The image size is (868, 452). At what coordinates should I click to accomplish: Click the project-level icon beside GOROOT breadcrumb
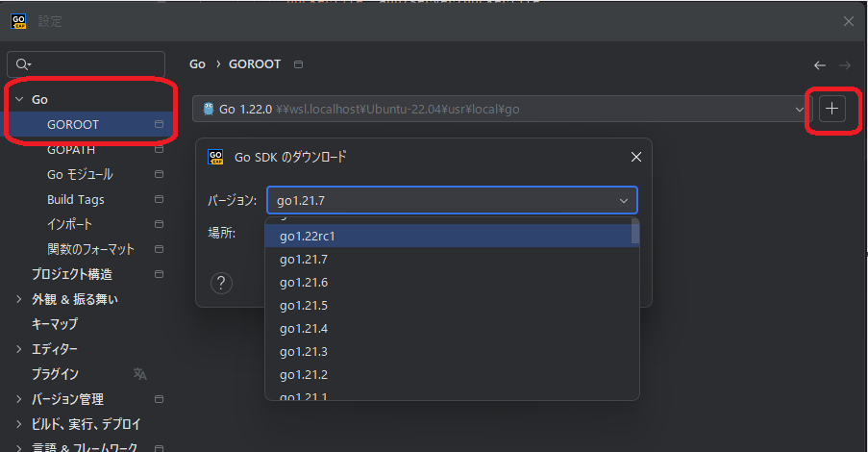[x=298, y=64]
